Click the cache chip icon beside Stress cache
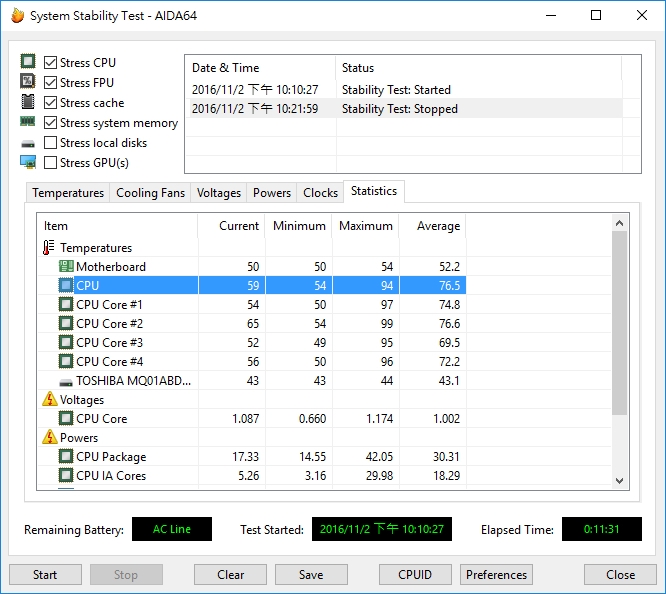The width and height of the screenshot is (666, 594). pyautogui.click(x=28, y=102)
